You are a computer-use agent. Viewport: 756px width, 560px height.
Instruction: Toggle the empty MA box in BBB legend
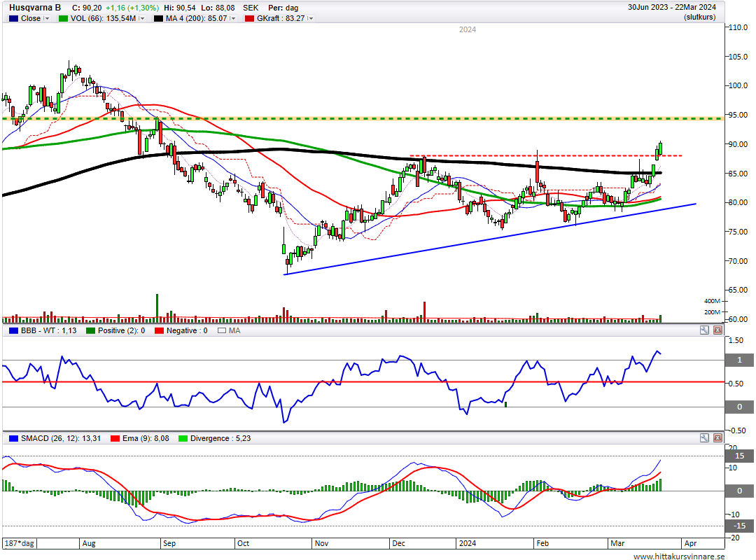click(x=222, y=330)
